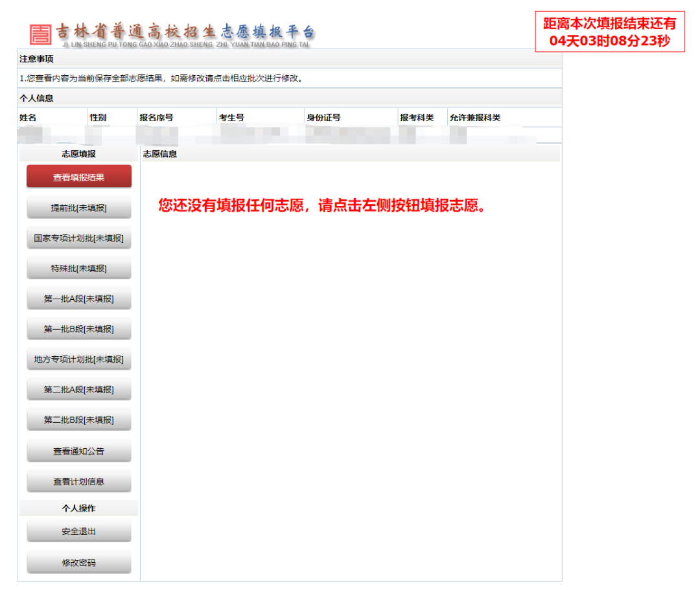Open 查看计划信息 plan information

tap(78, 481)
